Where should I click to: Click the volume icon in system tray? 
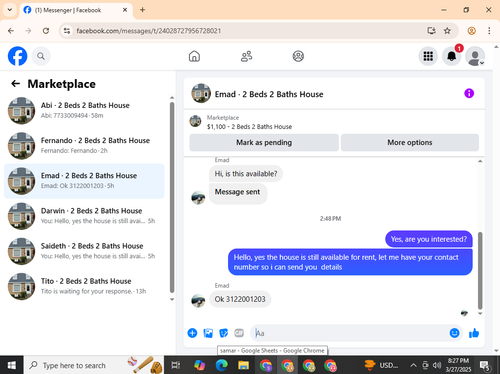436,365
